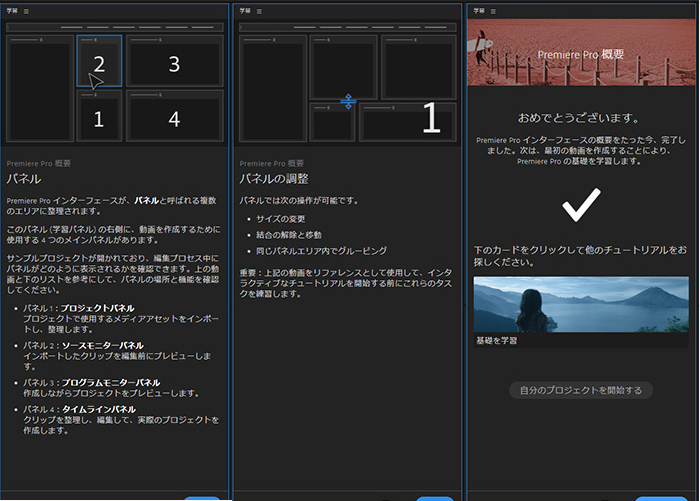Select the 学習 tab above the パネルの調整 lesson
This screenshot has width=700, height=501.
coord(245,11)
